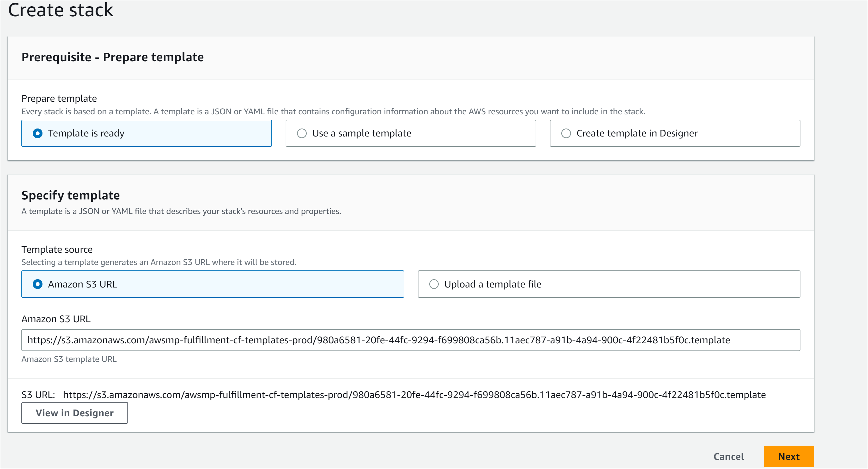Viewport: 868px width, 469px height.
Task: Click the "Prepare template" label text
Action: (59, 98)
